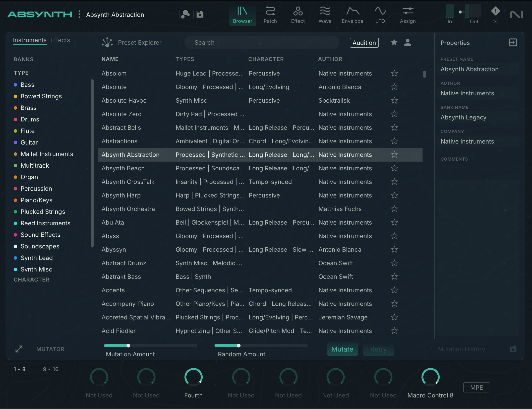
Task: Open the Assign section
Action: pyautogui.click(x=407, y=15)
